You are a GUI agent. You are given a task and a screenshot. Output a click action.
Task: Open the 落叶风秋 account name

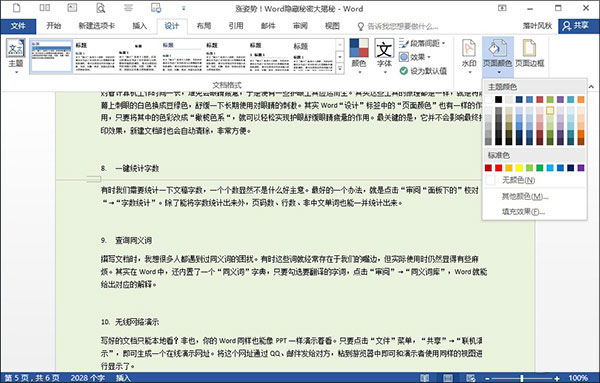tap(537, 26)
